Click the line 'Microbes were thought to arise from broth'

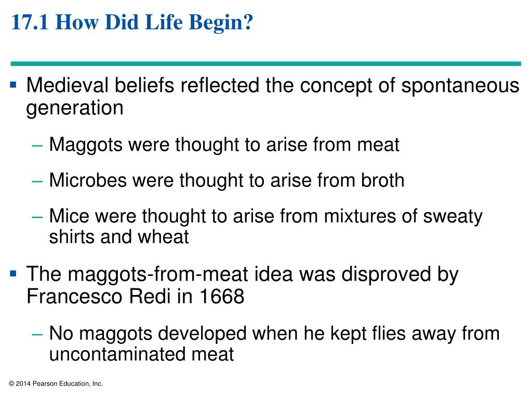click(x=227, y=180)
